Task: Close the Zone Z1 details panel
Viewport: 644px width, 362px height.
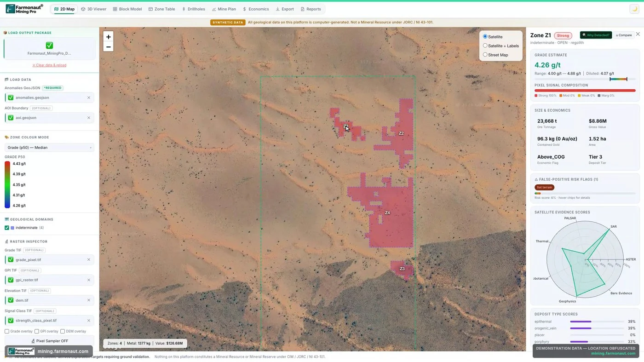Action: point(638,34)
